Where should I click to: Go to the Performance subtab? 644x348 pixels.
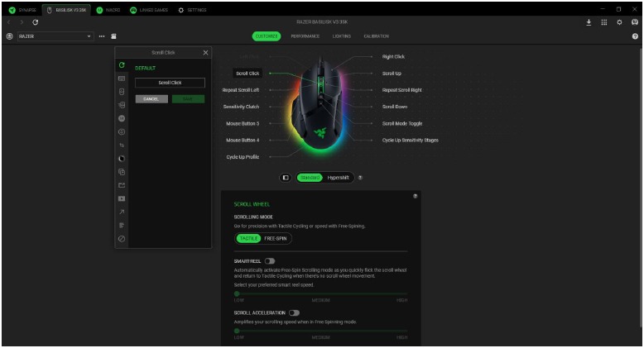[305, 36]
